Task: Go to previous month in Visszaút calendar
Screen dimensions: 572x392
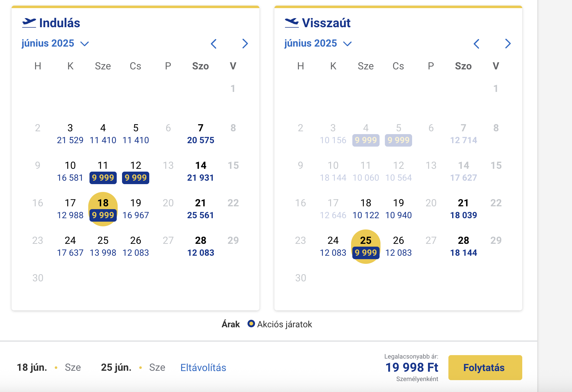Action: coord(477,44)
